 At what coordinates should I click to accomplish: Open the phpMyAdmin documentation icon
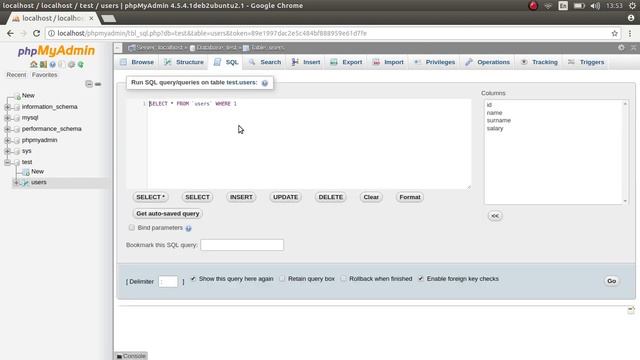pyautogui.click(x=53, y=64)
